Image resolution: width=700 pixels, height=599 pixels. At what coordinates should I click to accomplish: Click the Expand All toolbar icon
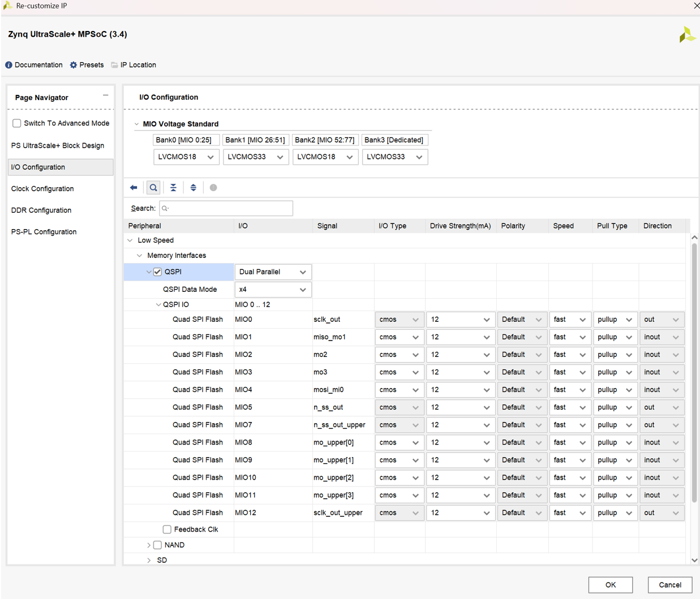click(x=194, y=188)
